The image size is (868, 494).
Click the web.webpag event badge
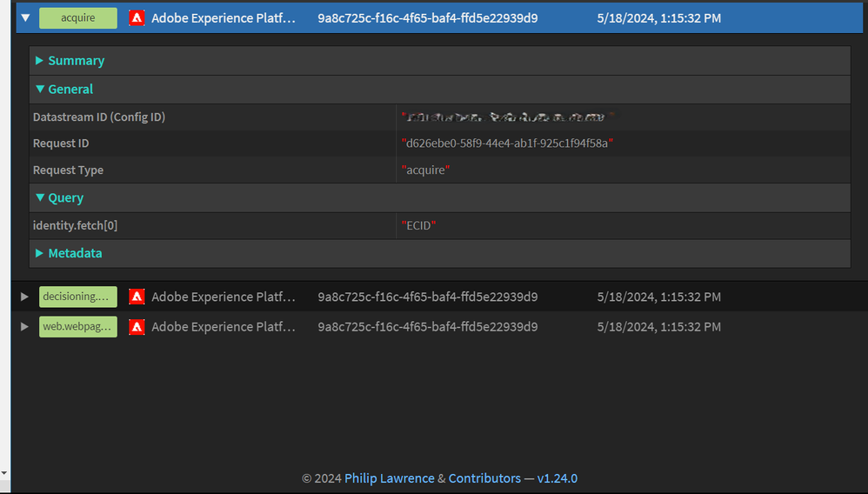(x=78, y=327)
